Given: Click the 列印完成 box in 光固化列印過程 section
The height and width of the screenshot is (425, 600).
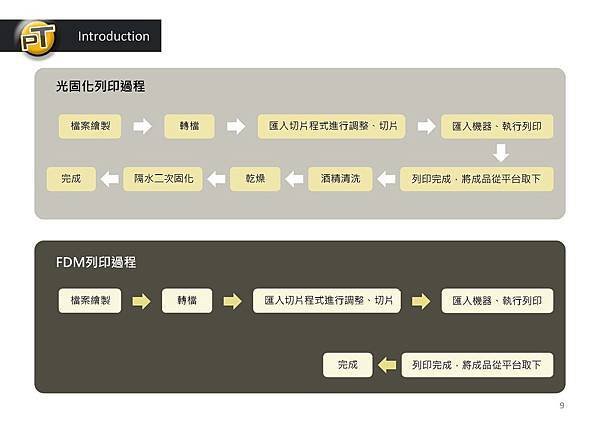Looking at the screenshot, I should coord(477,179).
